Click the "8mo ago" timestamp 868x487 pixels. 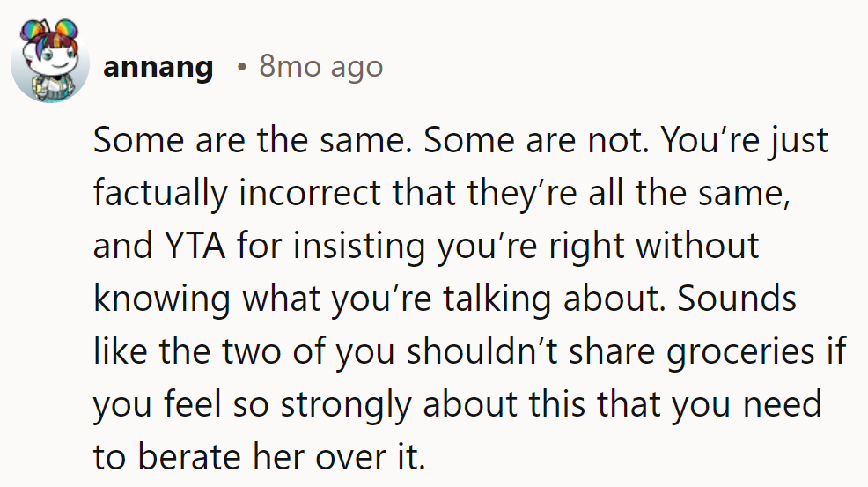(x=320, y=68)
